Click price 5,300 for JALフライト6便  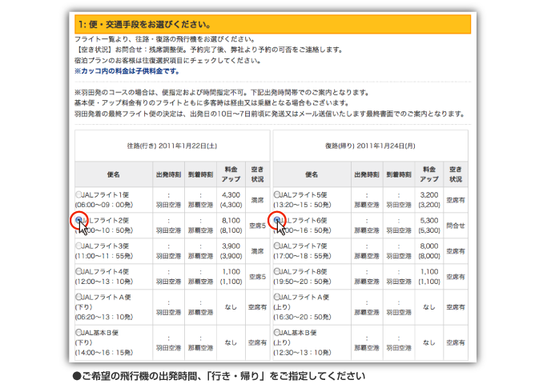(x=429, y=220)
